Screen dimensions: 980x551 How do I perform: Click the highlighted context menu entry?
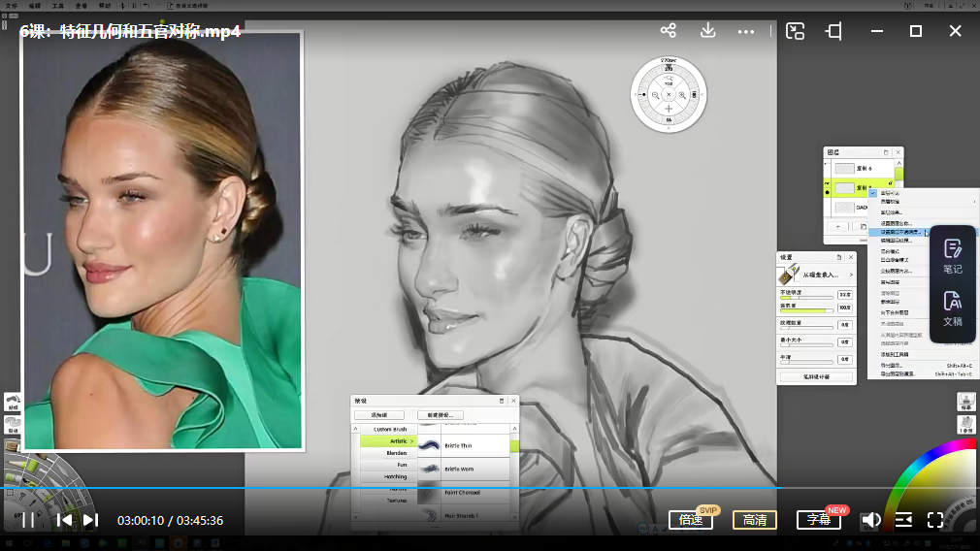click(x=901, y=232)
